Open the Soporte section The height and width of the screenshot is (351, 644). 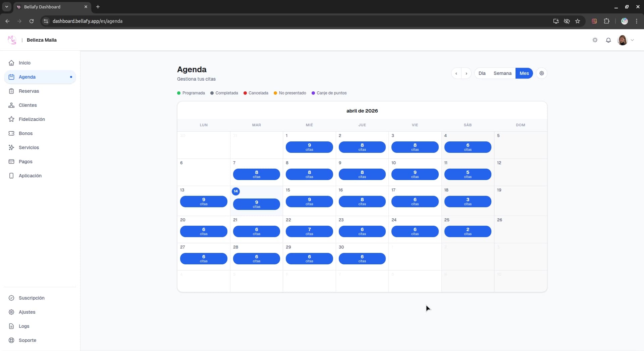click(28, 340)
